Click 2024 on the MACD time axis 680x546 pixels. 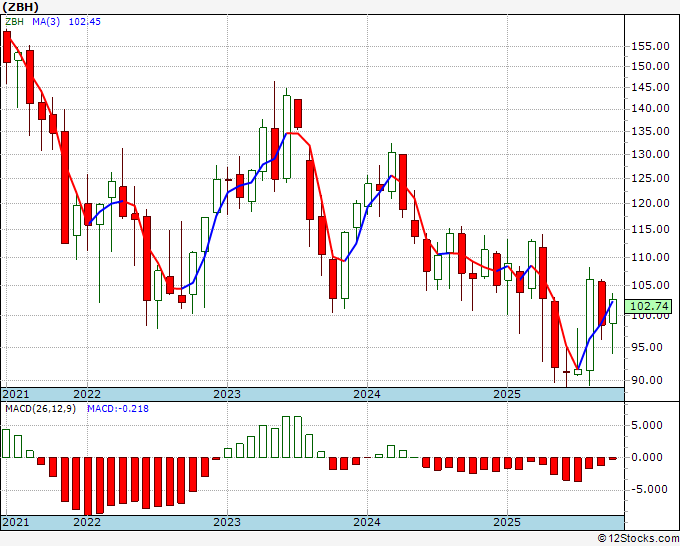point(367,522)
